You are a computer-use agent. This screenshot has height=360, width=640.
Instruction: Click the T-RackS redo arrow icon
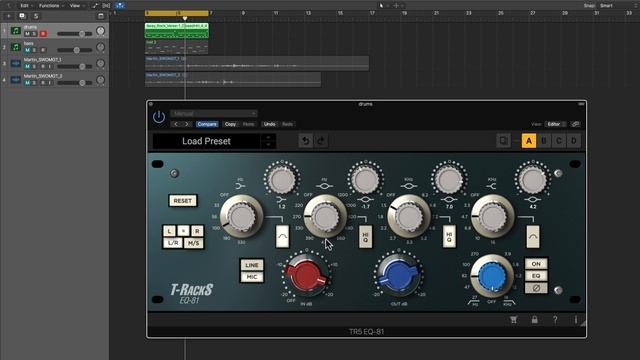tap(321, 141)
